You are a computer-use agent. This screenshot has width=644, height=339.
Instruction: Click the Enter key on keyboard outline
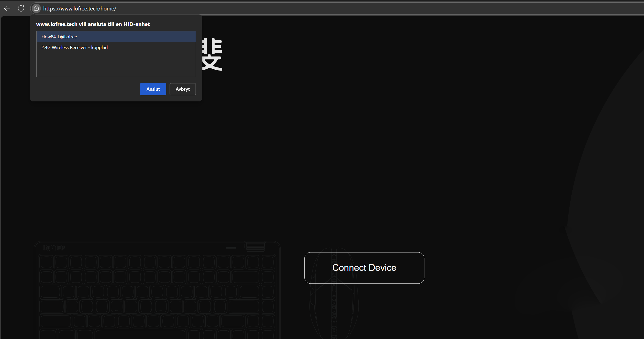point(243,307)
